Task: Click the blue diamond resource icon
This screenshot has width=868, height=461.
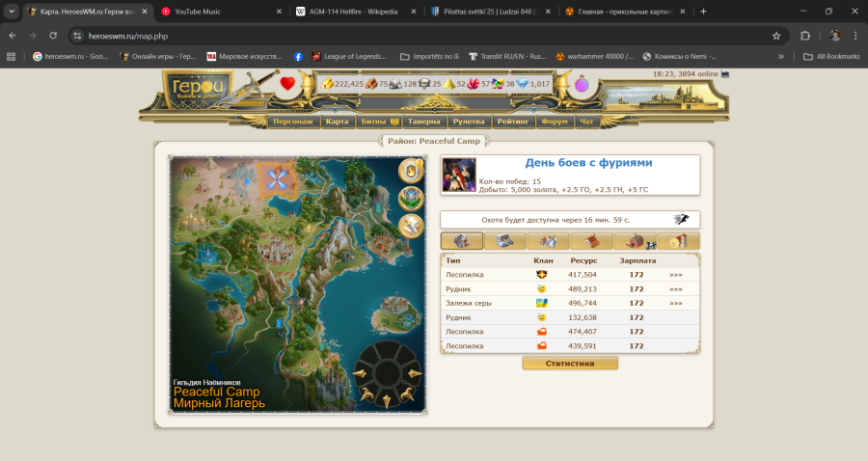Action: point(523,84)
